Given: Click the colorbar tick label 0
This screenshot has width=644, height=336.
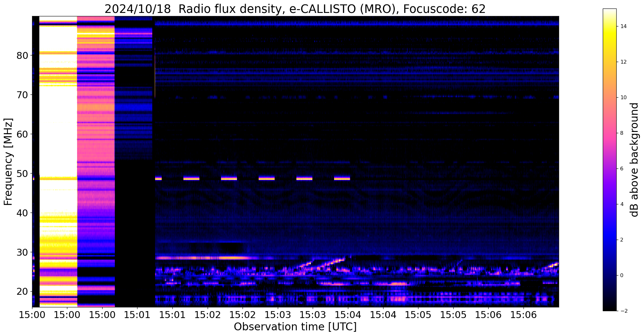Looking at the screenshot, I should 621,276.
